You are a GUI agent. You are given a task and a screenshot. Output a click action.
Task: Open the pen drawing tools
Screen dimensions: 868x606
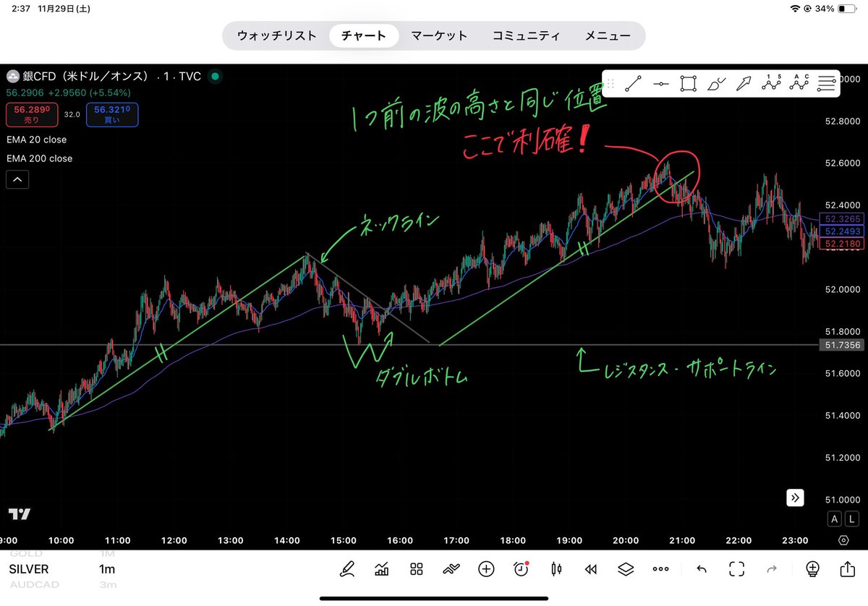(347, 569)
